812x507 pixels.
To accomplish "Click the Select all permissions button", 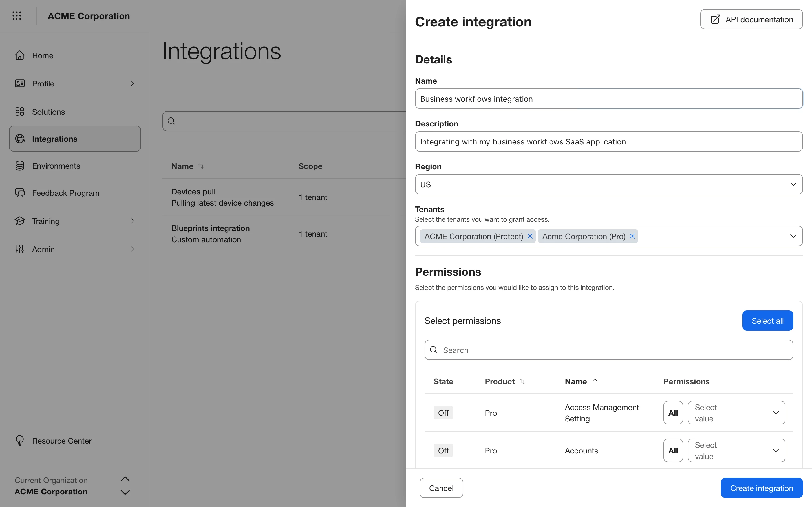I will 767,321.
